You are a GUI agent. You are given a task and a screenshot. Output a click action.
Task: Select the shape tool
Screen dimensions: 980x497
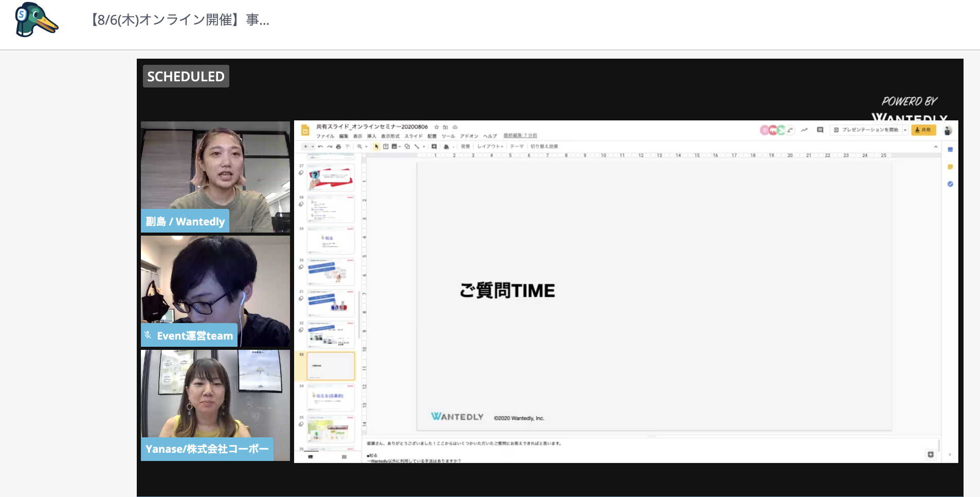click(x=407, y=147)
